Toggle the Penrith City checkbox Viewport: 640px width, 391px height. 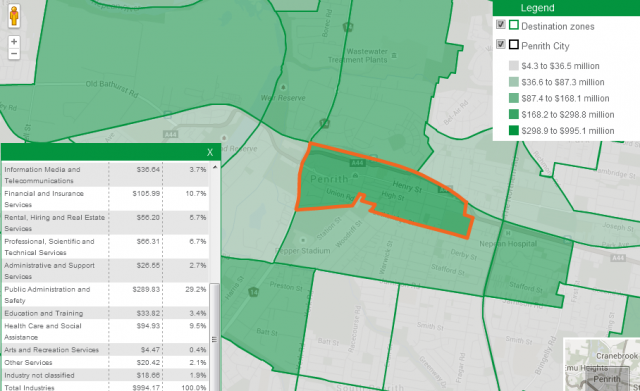click(x=501, y=44)
